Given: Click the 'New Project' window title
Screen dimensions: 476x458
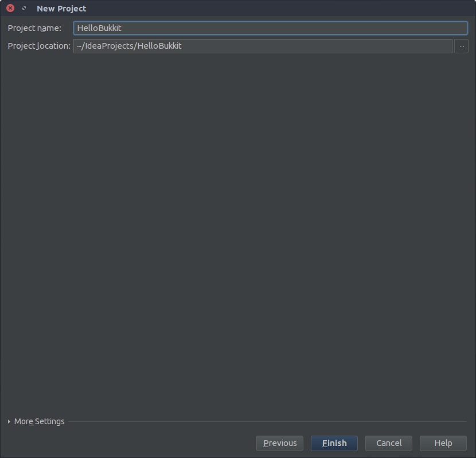Looking at the screenshot, I should click(x=61, y=9).
